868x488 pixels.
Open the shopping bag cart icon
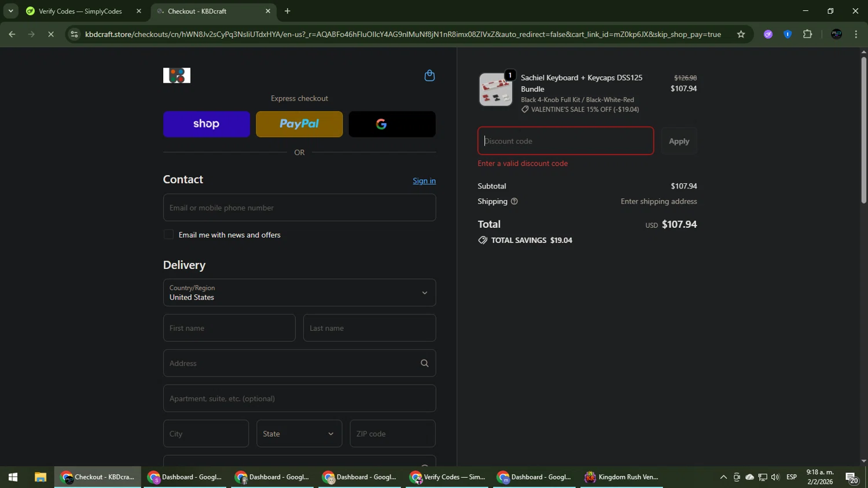(429, 76)
